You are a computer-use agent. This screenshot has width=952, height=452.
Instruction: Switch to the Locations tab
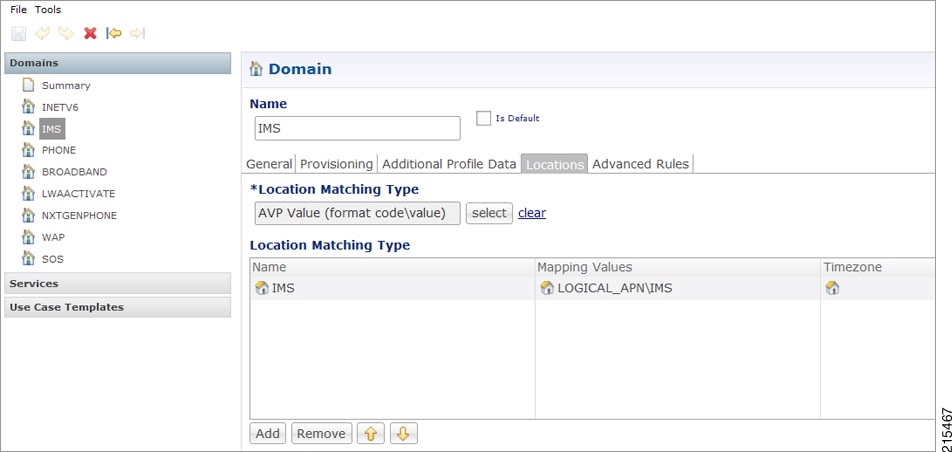coord(554,164)
